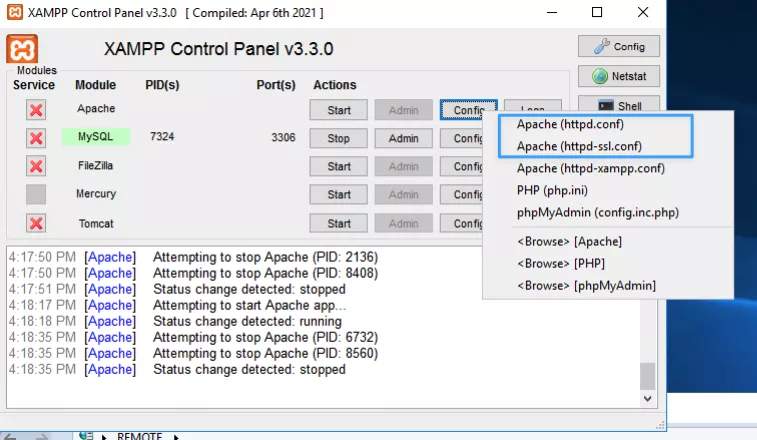
Task: Toggle the Apache service red X checkbox
Action: (36, 110)
